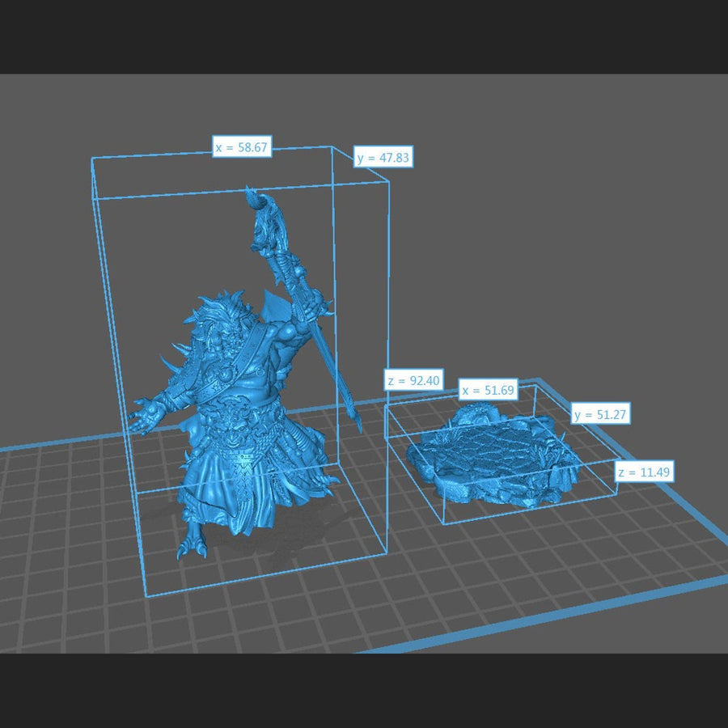Click the figure's draped lower robe

pos(243,493)
